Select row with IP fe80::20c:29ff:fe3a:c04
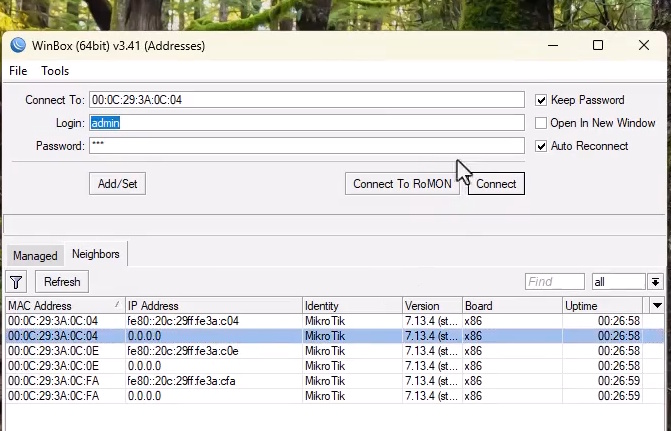The height and width of the screenshot is (431, 671). click(335, 321)
